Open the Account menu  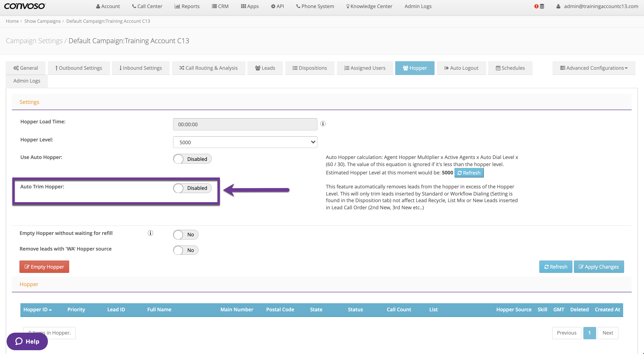tap(108, 6)
